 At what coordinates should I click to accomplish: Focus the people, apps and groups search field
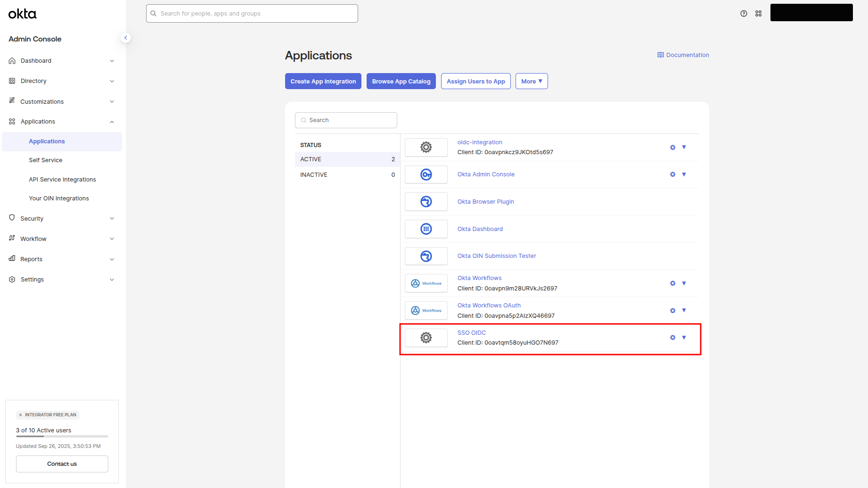252,14
